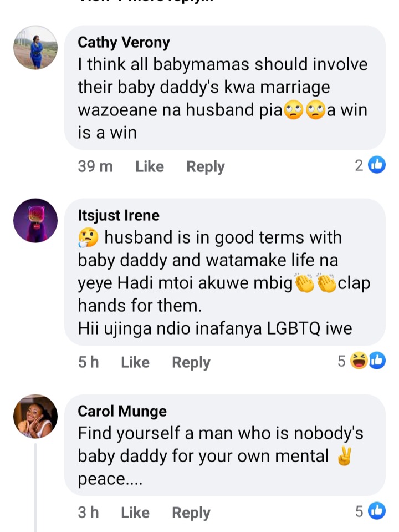View the reaction count 2 on Cathy's comment
The image size is (399, 532).
click(x=359, y=165)
